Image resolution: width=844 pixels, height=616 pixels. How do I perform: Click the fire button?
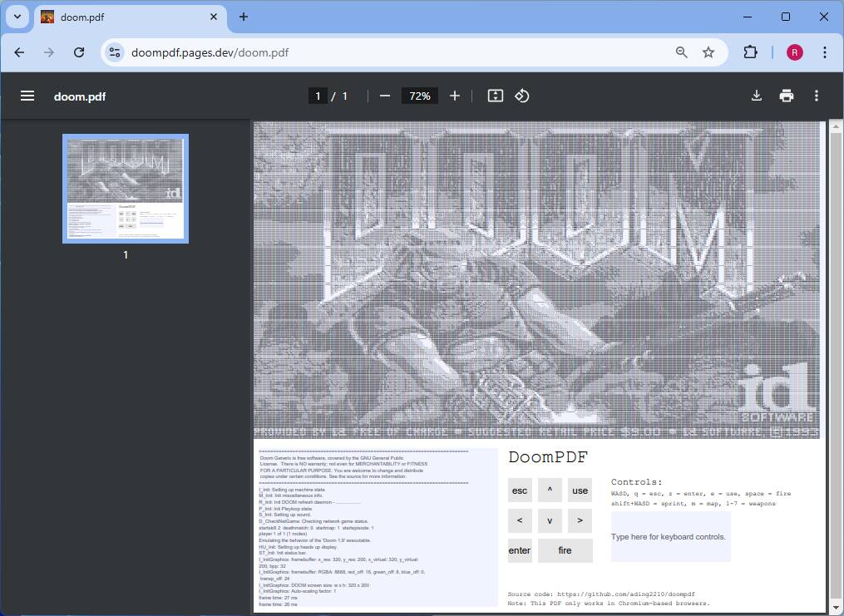[565, 550]
